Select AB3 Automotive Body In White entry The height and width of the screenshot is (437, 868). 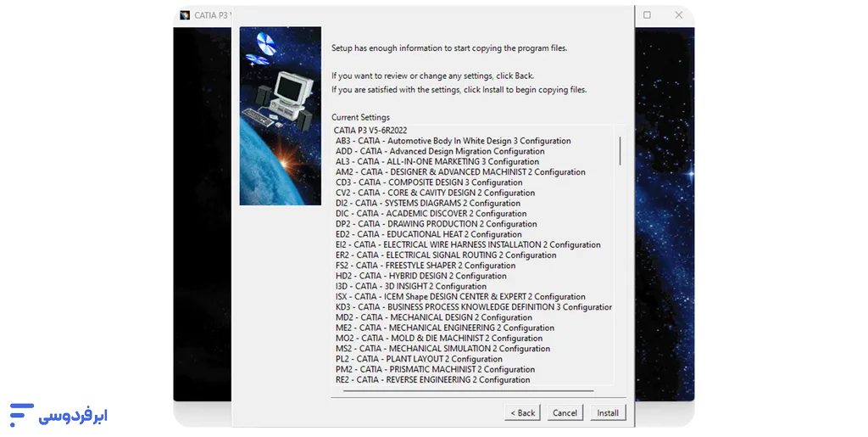click(x=453, y=141)
